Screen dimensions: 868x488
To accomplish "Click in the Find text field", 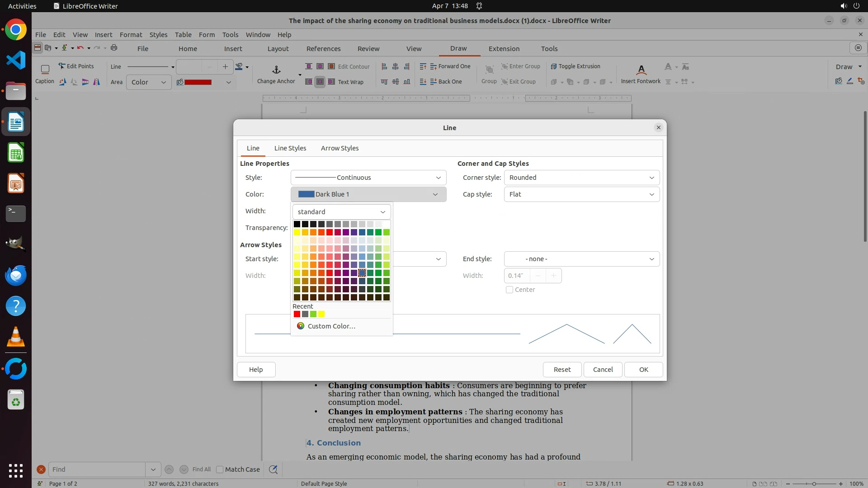I will [x=97, y=469].
